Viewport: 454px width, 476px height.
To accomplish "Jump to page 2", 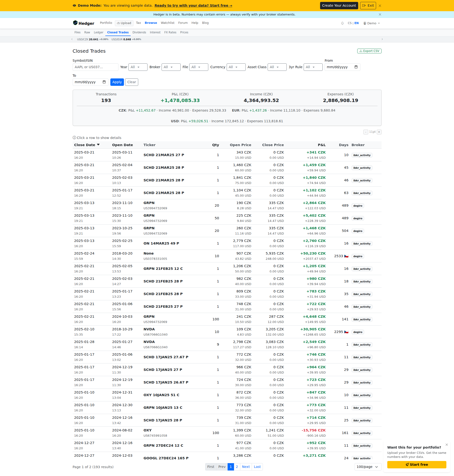I will [x=237, y=467].
